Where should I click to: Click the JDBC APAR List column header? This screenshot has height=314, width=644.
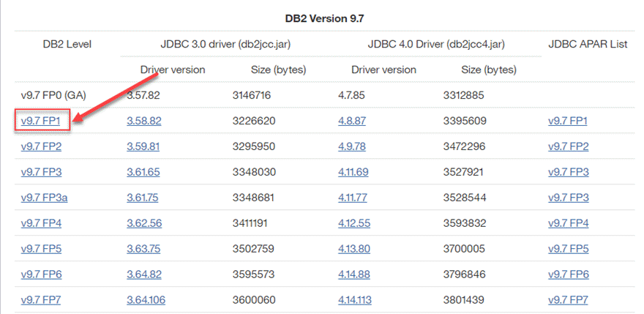(588, 45)
